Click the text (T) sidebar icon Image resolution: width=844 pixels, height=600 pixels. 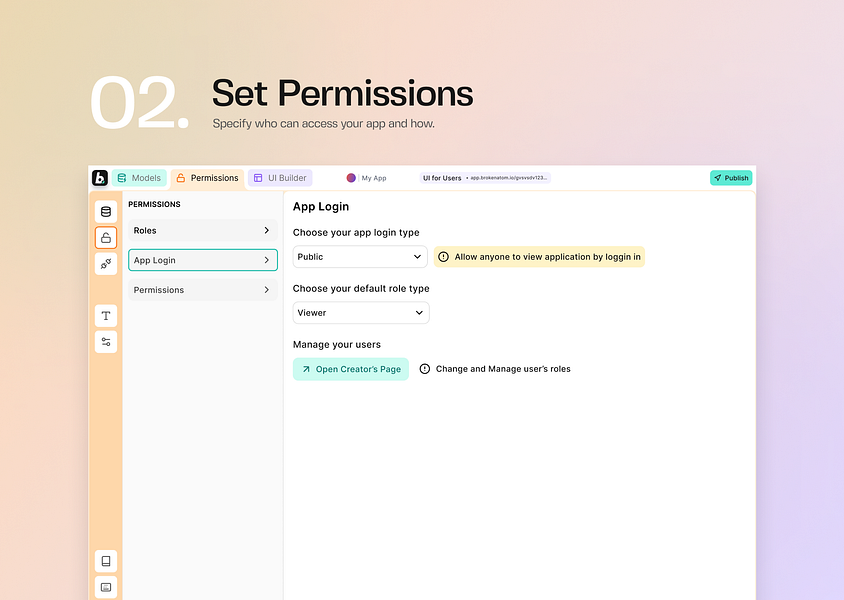(106, 316)
